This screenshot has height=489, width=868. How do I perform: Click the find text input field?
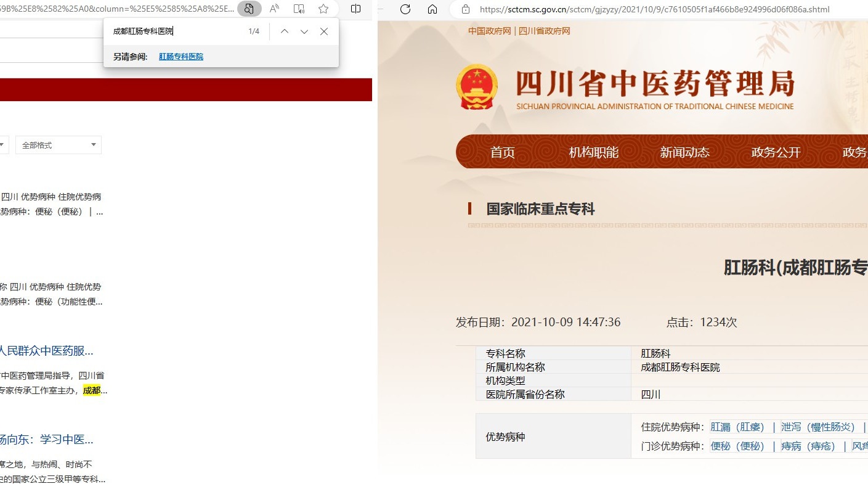(176, 31)
